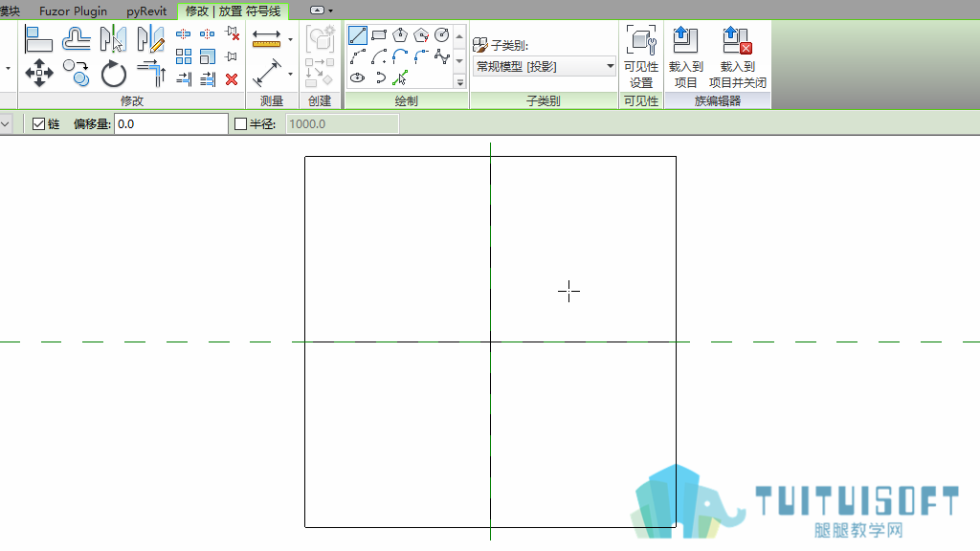Open the pyRevit tab
The height and width of the screenshot is (551, 980).
(x=146, y=11)
